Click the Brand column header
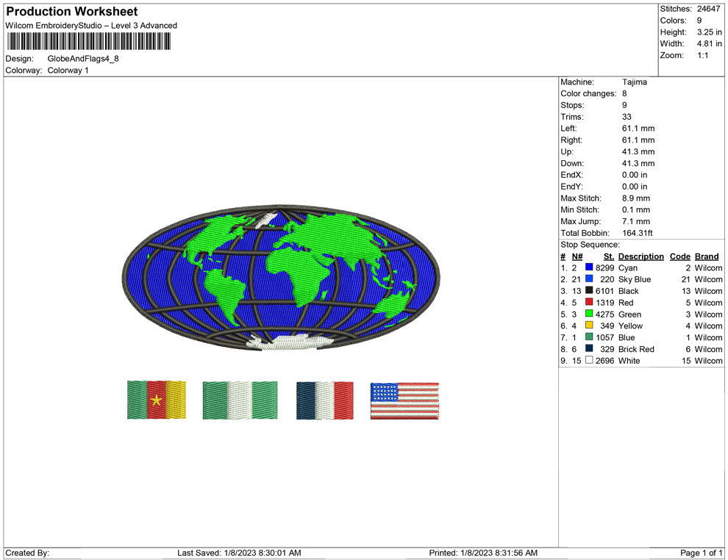The width and height of the screenshot is (728, 560). pos(707,256)
